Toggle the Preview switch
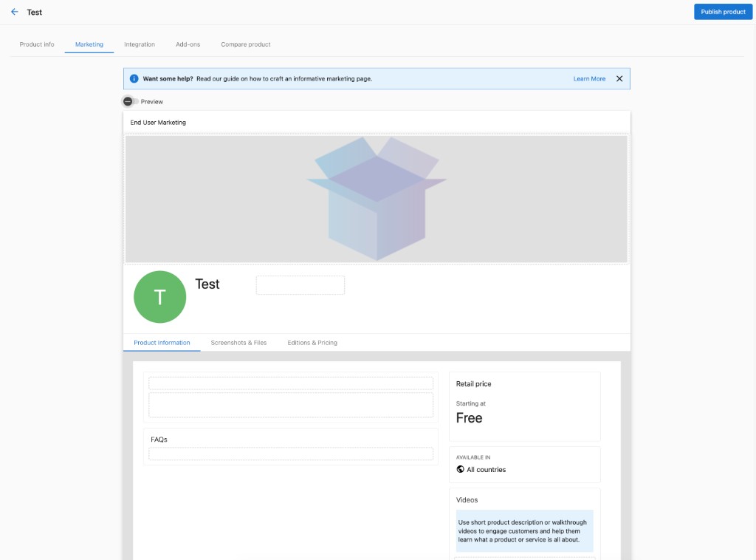 130,101
